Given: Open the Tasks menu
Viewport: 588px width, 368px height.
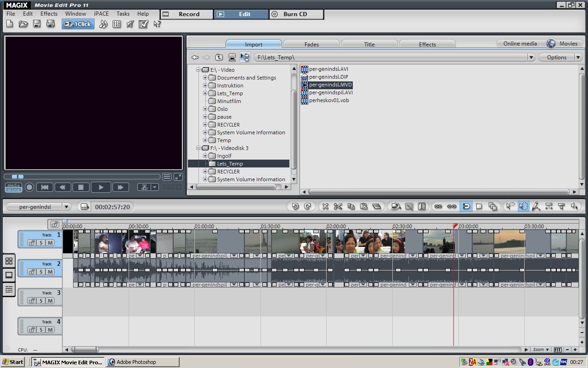Looking at the screenshot, I should click(123, 14).
